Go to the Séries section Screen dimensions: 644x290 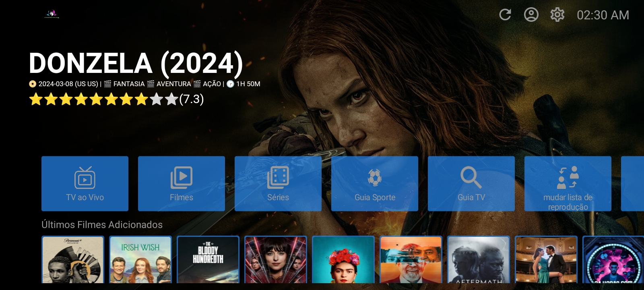(278, 184)
